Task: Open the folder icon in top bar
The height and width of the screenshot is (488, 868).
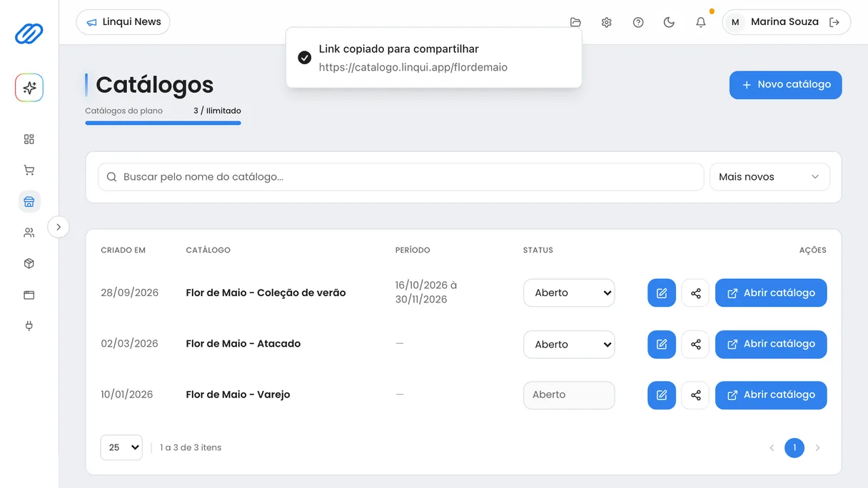Action: click(x=575, y=22)
